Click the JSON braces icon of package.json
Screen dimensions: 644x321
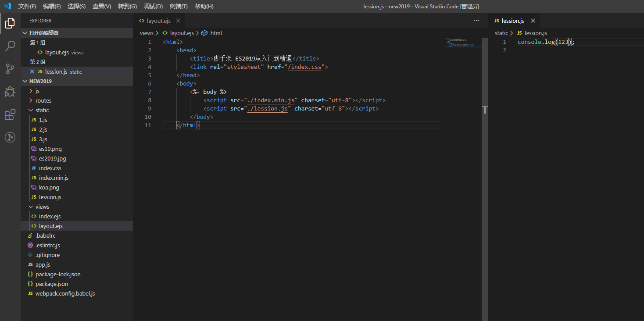pyautogui.click(x=30, y=284)
